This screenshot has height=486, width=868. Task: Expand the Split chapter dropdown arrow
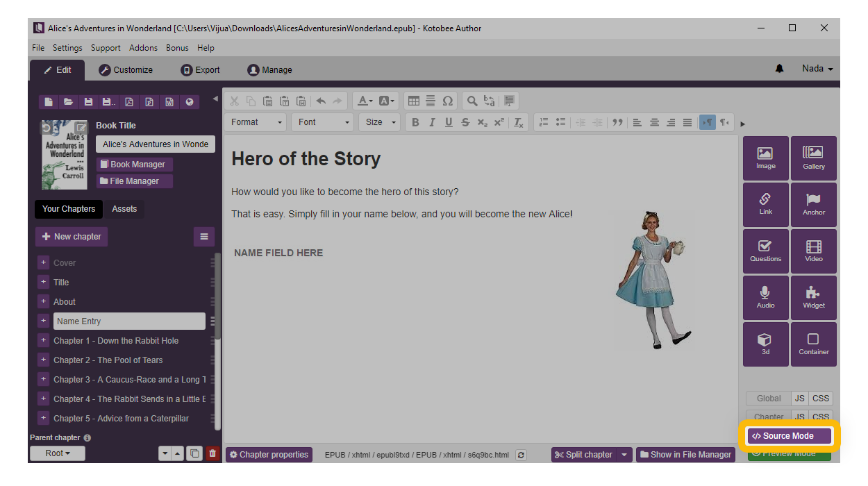(625, 455)
